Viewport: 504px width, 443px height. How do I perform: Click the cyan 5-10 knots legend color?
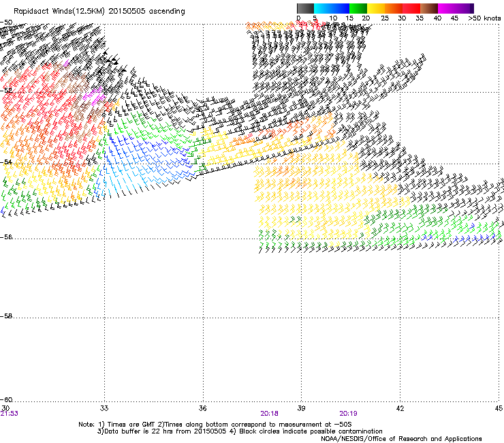(323, 8)
